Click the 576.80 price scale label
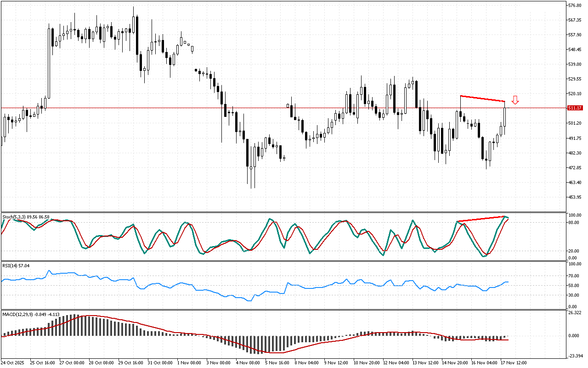588x368 pixels. point(575,6)
